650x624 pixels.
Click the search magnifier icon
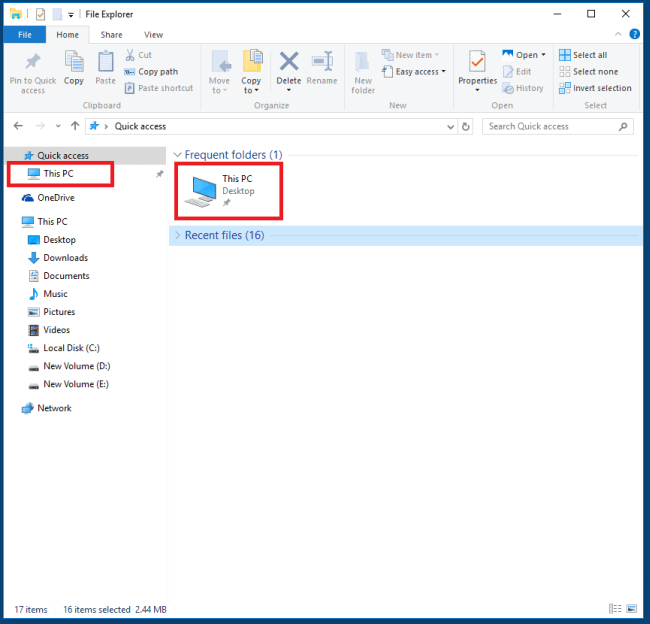click(x=623, y=126)
